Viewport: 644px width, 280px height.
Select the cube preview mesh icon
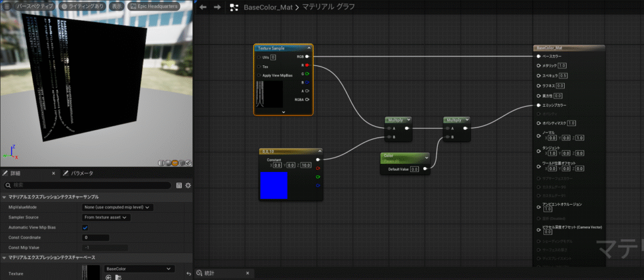(182, 163)
